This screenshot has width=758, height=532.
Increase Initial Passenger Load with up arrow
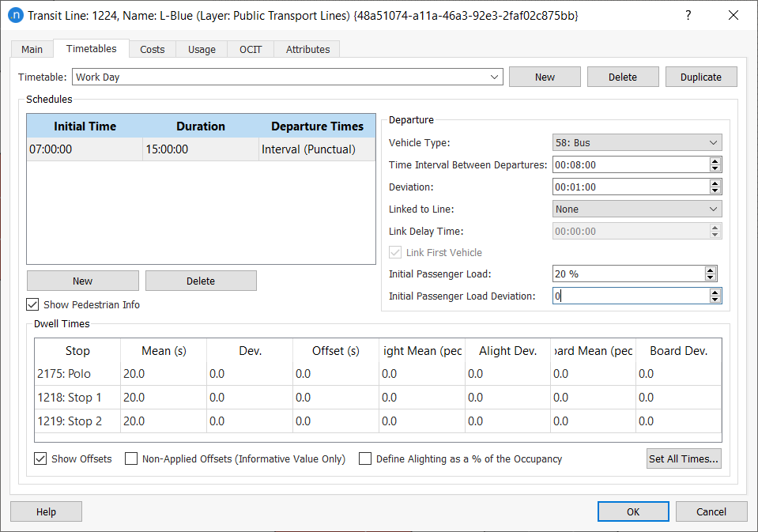point(711,270)
